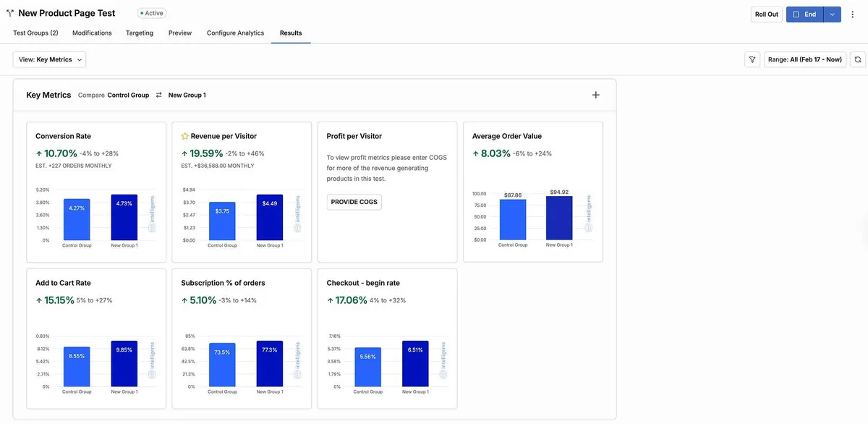Click the End test button
The image size is (868, 424).
click(805, 14)
